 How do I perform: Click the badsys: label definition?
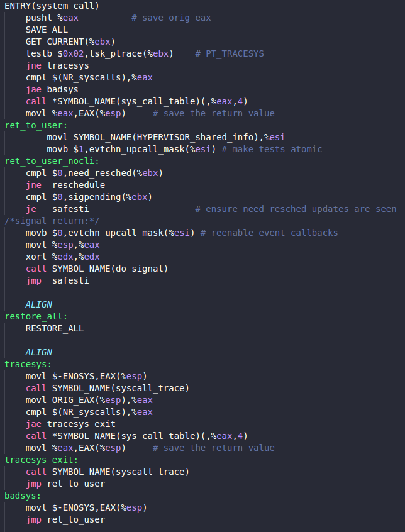click(x=23, y=496)
